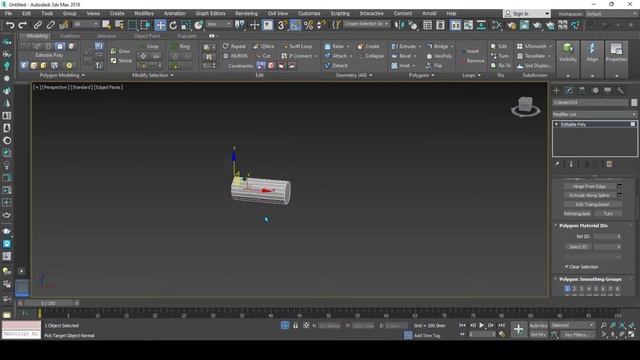Open the Rendering menu
640x360 pixels.
pyautogui.click(x=246, y=13)
